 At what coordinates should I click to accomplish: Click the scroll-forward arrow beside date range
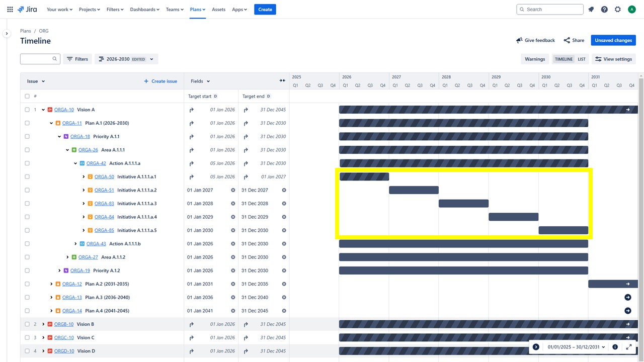(x=536, y=347)
